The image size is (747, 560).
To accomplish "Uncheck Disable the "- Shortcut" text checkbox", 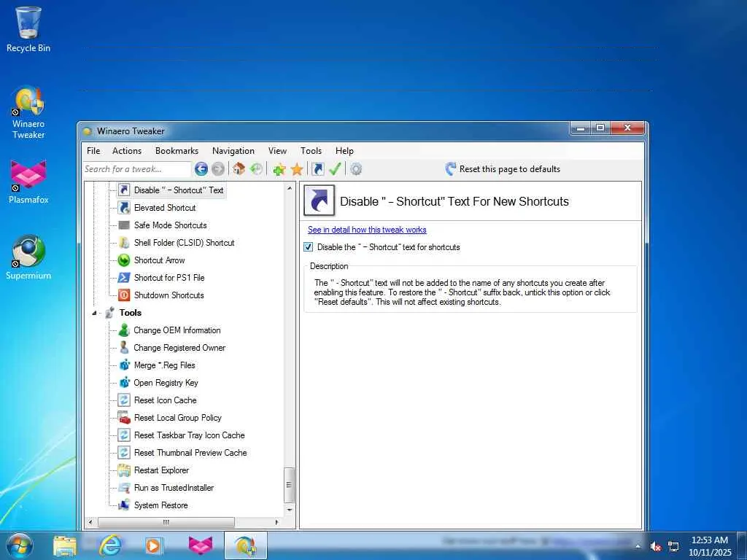I will [309, 247].
